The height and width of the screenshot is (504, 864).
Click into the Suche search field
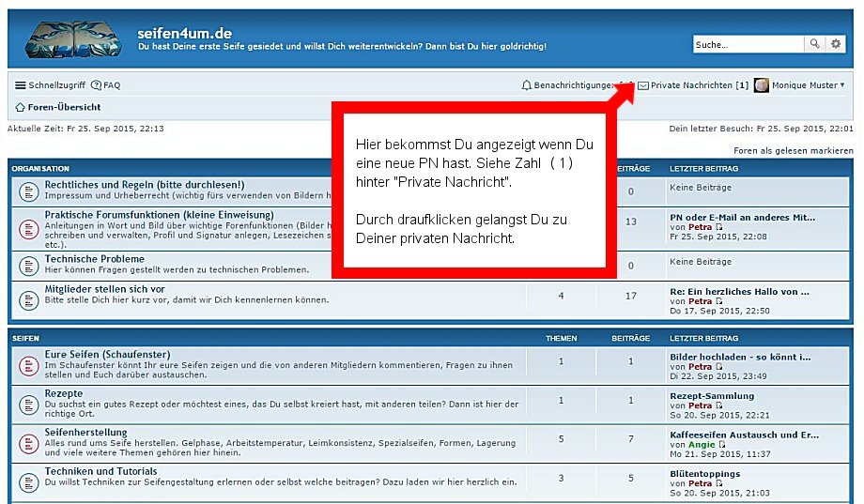pos(748,44)
